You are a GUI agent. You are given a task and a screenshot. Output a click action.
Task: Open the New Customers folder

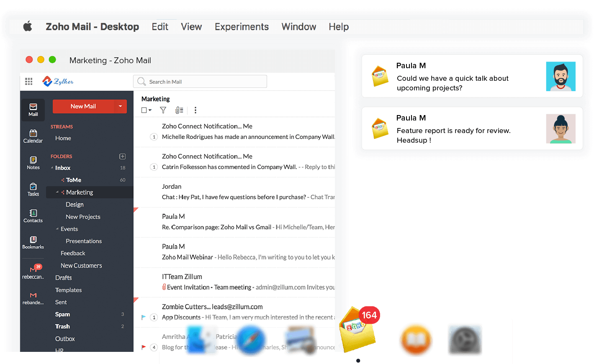click(x=81, y=266)
